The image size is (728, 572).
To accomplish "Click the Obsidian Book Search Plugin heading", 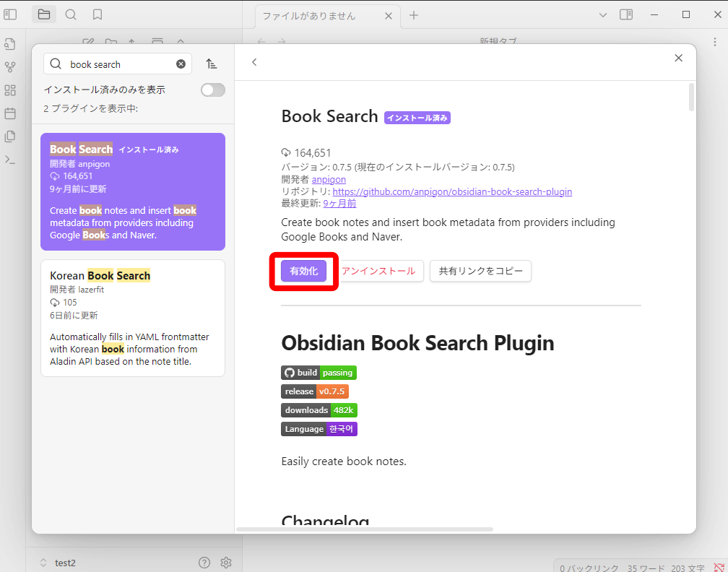I will pos(418,343).
